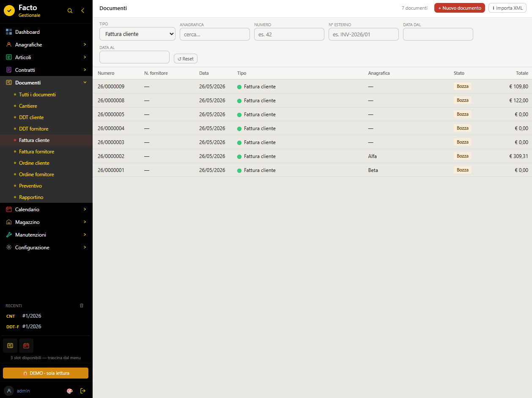Collapse the sidebar with the arrow icon
This screenshot has height=398, width=532.
point(83,11)
